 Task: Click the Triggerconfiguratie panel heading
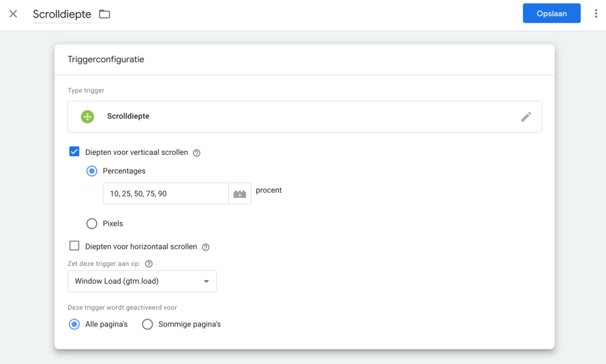[106, 59]
